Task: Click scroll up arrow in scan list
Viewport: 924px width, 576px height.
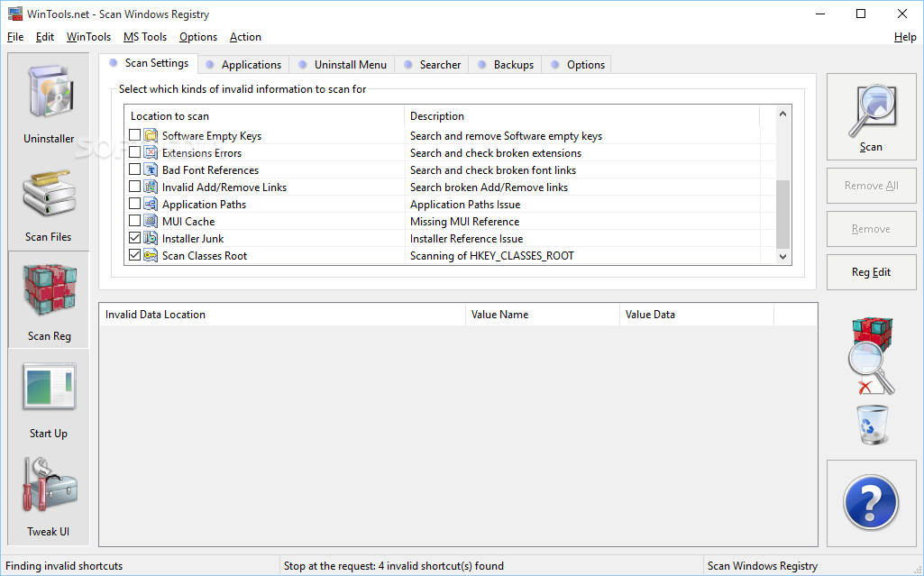Action: click(782, 114)
